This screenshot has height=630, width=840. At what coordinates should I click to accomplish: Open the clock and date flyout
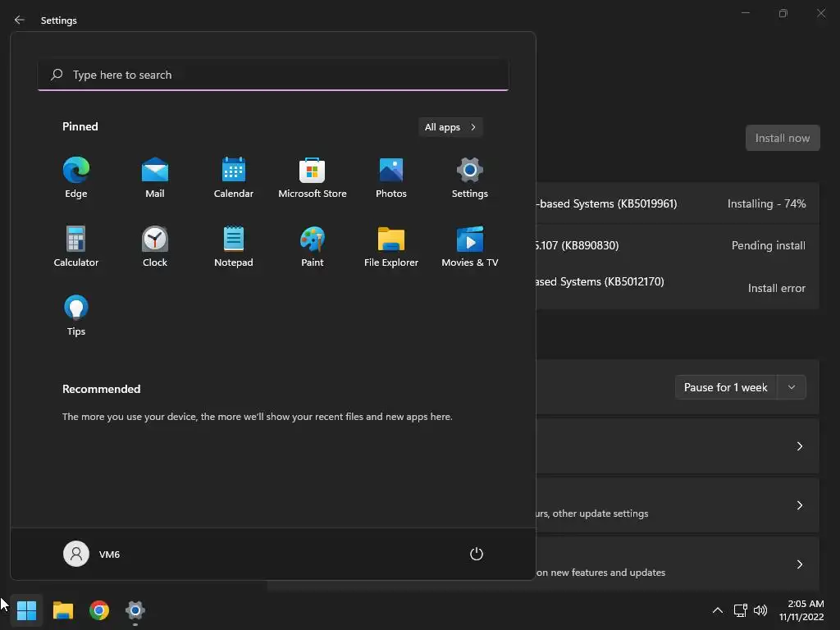click(x=801, y=610)
